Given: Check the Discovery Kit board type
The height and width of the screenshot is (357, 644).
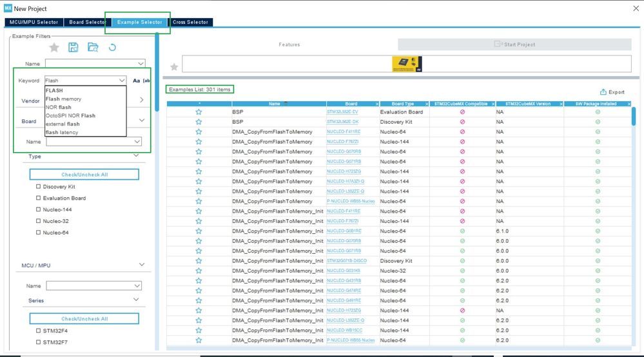Looking at the screenshot, I should pyautogui.click(x=38, y=186).
